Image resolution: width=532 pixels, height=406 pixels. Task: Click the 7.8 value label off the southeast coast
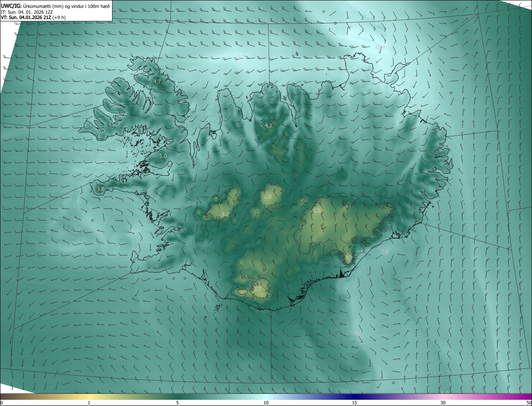click(x=385, y=252)
